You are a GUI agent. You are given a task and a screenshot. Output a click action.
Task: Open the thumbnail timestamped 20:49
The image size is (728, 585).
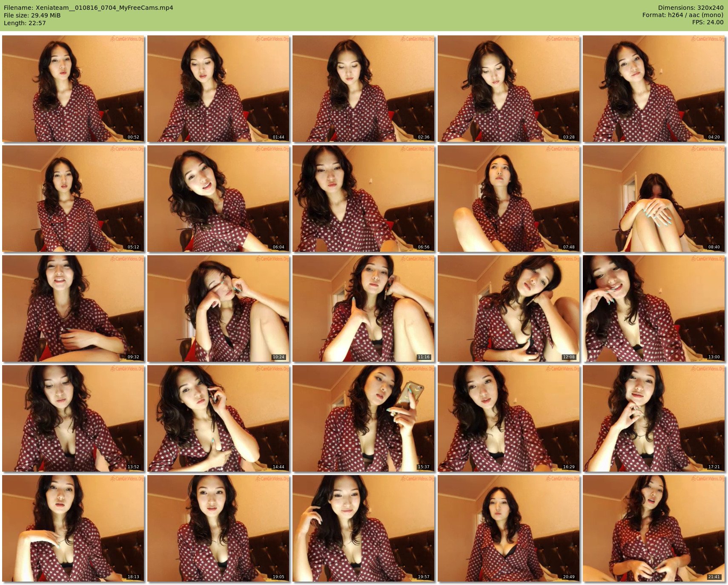pos(509,528)
